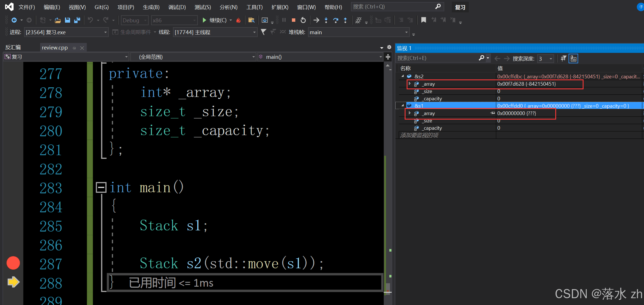
Task: Pause debugging with the break all icon
Action: pos(284,20)
